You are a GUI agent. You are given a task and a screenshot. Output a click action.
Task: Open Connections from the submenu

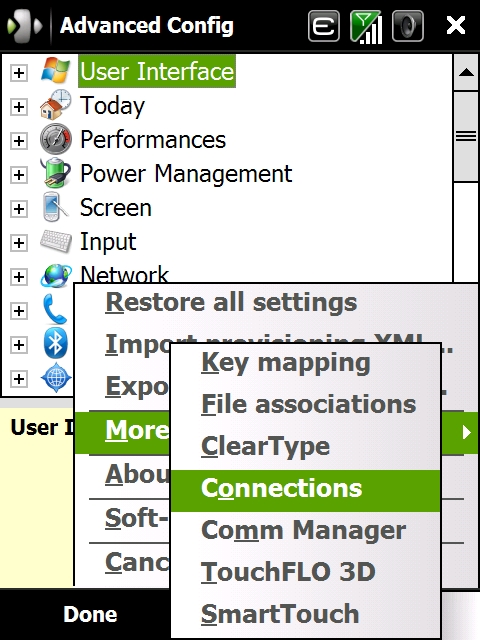coord(305,490)
